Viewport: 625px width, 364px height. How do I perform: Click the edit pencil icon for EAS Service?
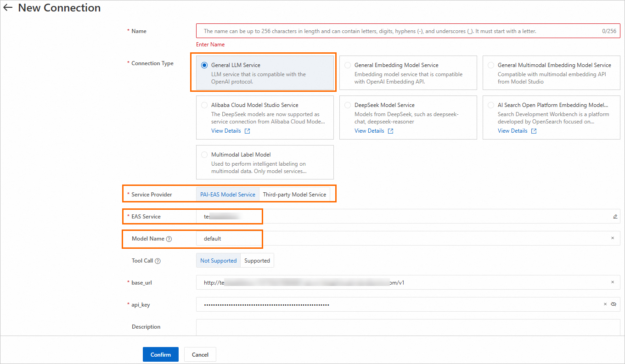coord(615,217)
